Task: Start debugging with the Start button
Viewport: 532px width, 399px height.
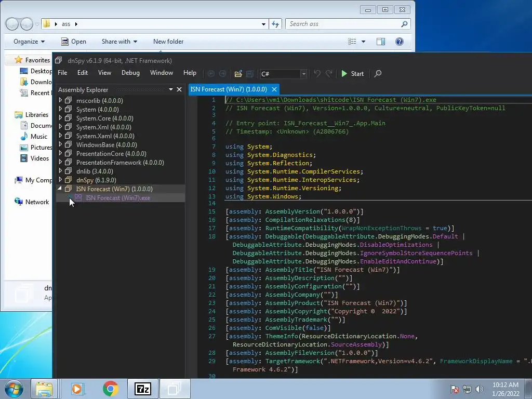Action: click(353, 74)
